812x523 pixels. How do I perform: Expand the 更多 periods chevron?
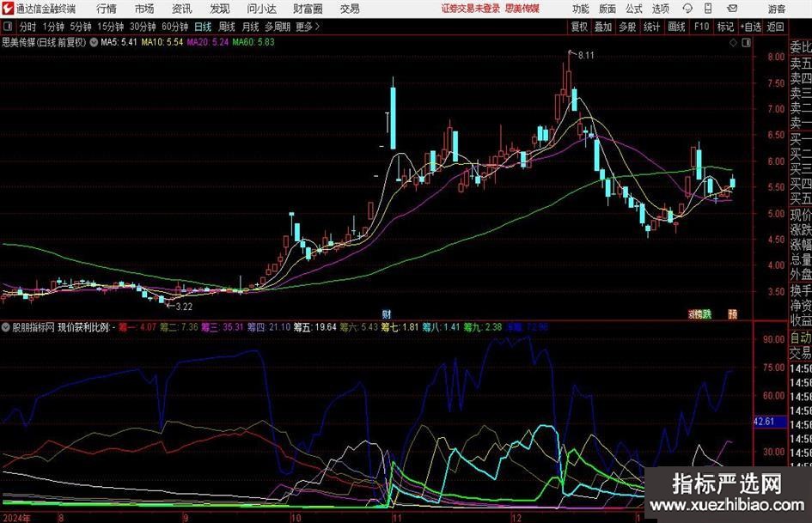tap(317, 27)
